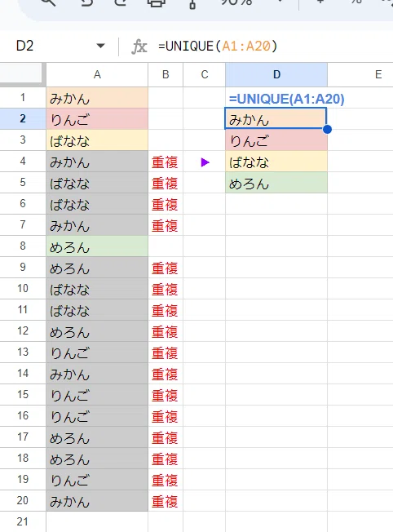Click cell C4 with purple triangle
Viewport: 393px width, 532px height.
pyautogui.click(x=204, y=162)
